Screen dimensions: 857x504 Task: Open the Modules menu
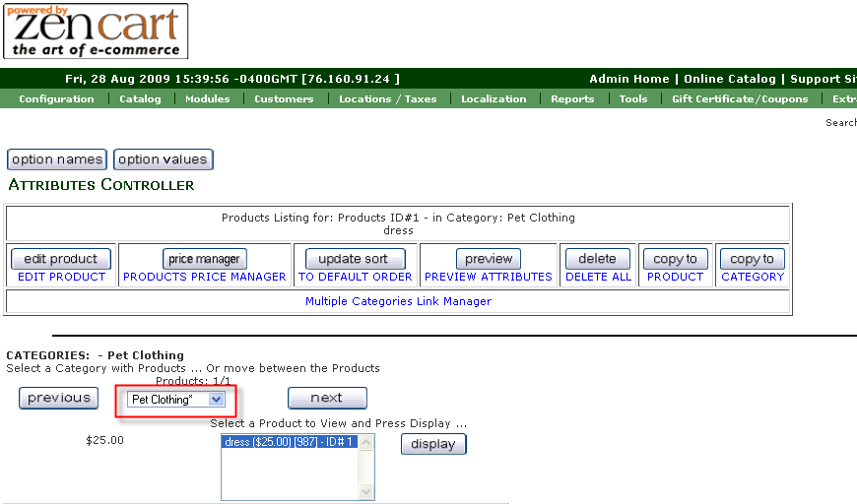point(207,98)
